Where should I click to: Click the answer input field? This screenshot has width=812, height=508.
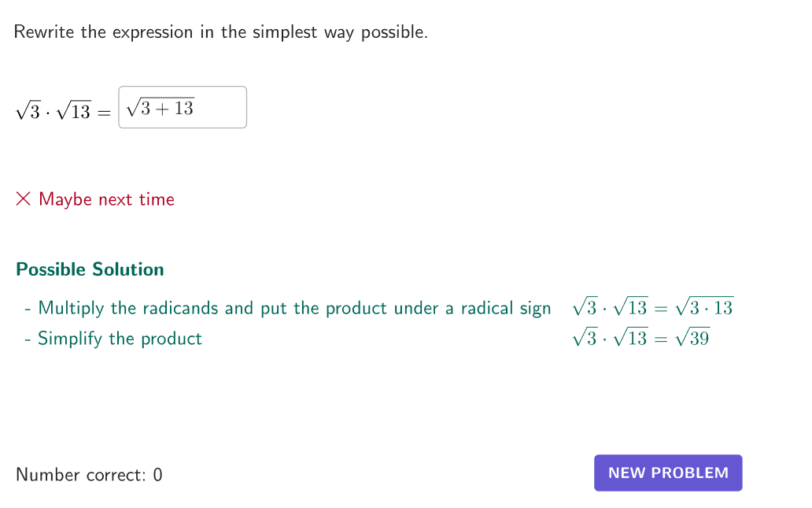[183, 107]
